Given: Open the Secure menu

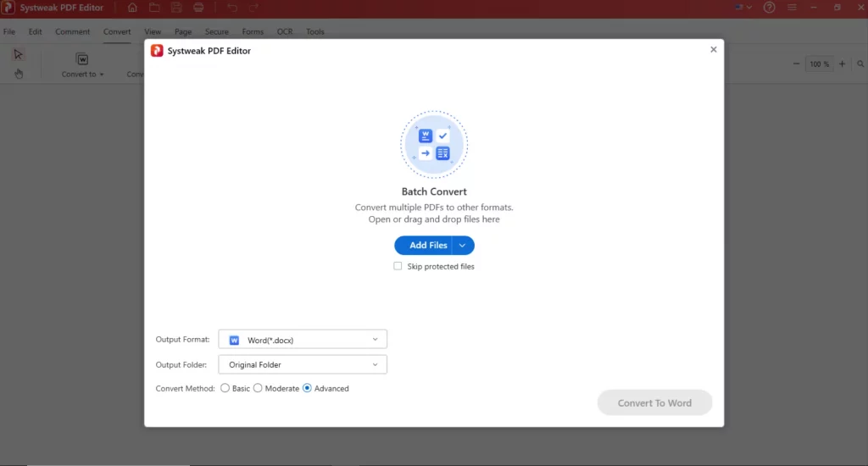Looking at the screenshot, I should pos(216,31).
